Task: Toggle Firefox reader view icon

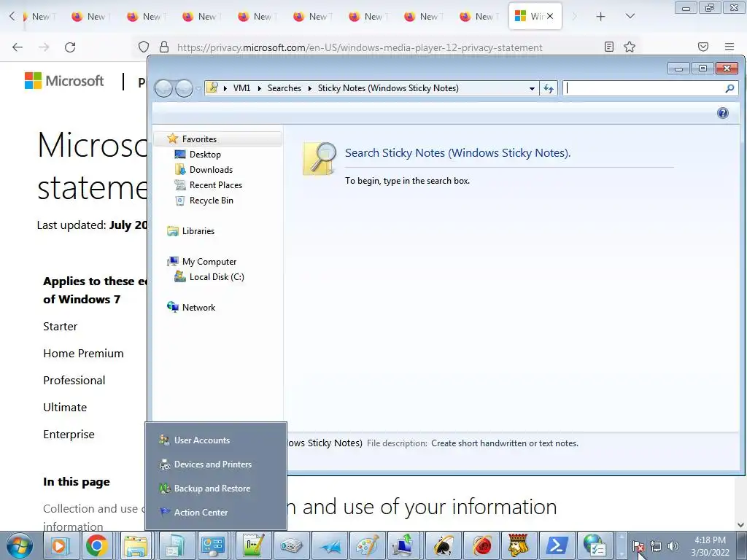Action: (608, 47)
